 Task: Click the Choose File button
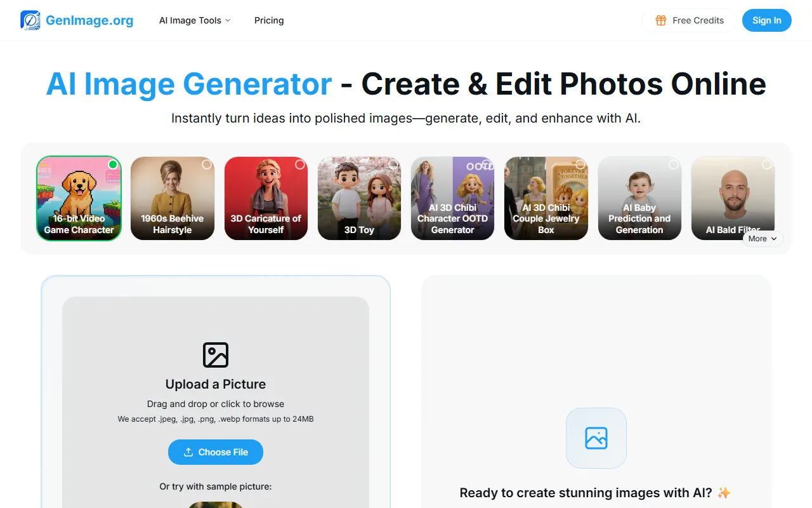click(216, 452)
